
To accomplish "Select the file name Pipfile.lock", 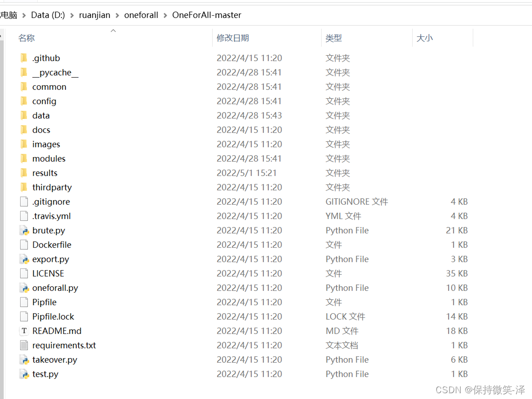I will (x=53, y=316).
